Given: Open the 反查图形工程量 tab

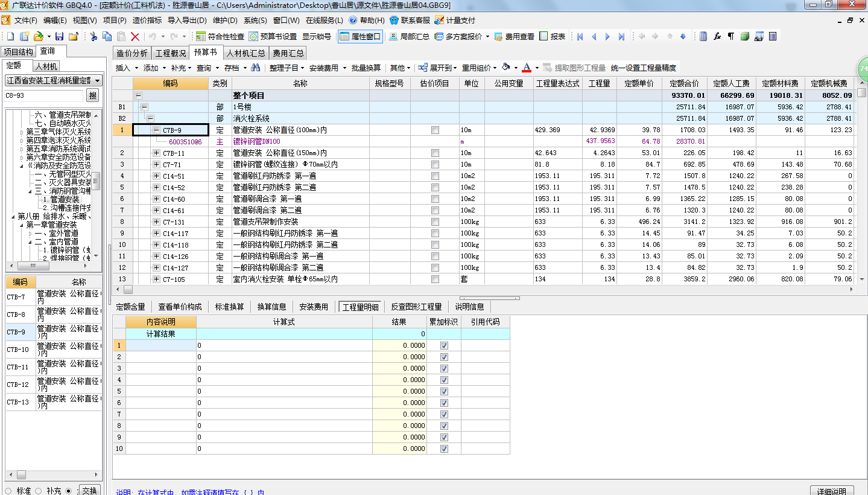Looking at the screenshot, I should (x=416, y=307).
